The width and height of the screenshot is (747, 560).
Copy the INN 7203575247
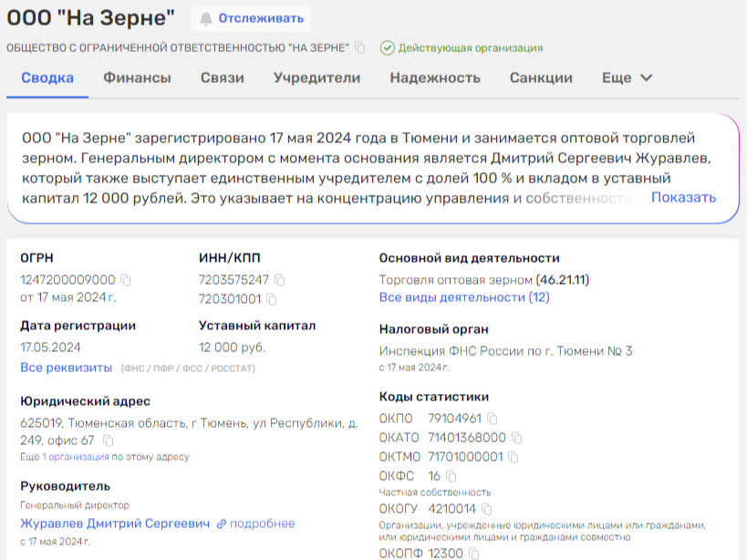point(280,280)
